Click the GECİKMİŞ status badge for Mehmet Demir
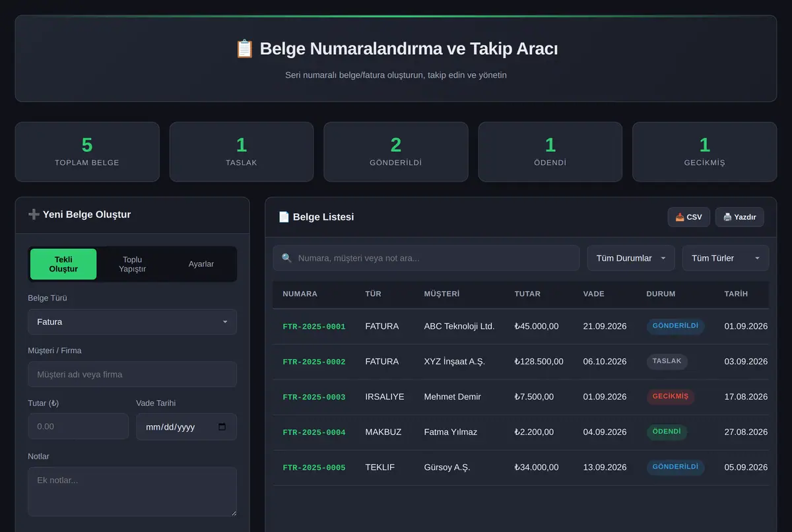Image resolution: width=792 pixels, height=532 pixels. [x=671, y=397]
